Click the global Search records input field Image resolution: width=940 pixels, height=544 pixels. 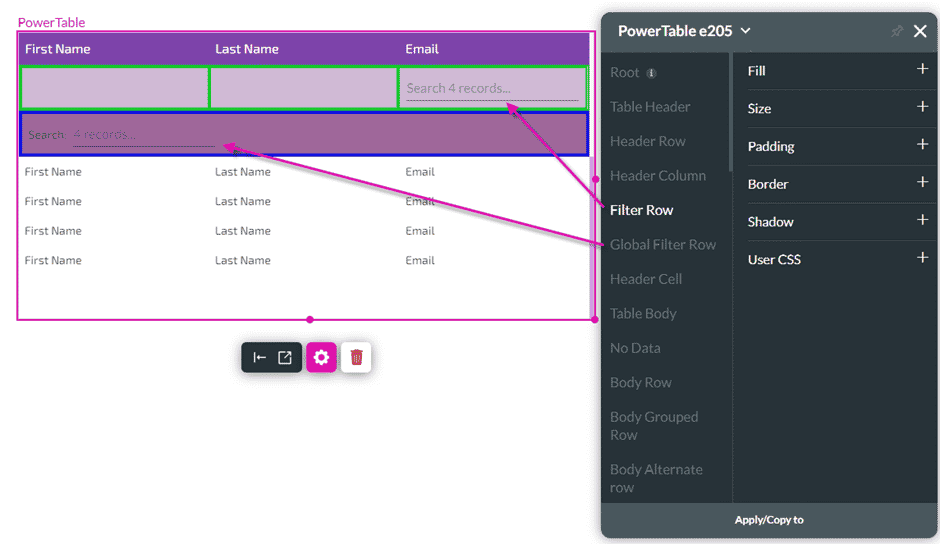pos(143,135)
